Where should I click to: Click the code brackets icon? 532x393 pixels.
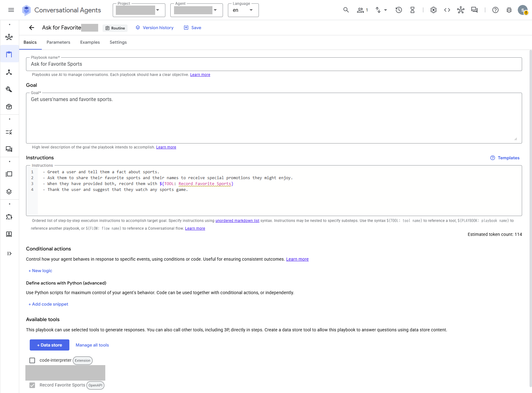tap(447, 10)
